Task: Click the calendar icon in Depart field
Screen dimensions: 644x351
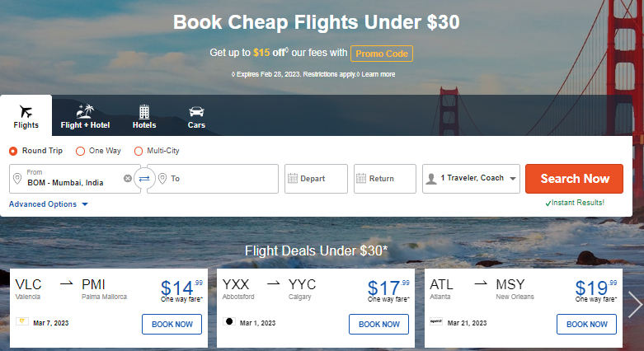Action: point(292,178)
